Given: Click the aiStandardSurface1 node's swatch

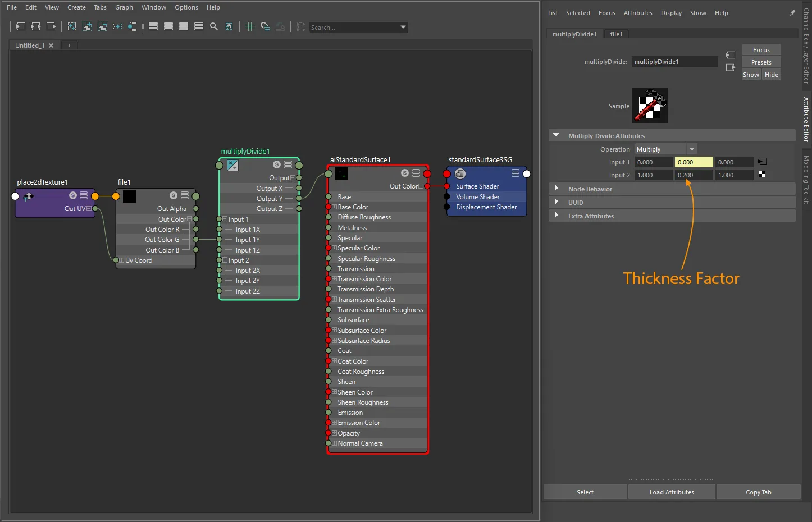Looking at the screenshot, I should pyautogui.click(x=341, y=173).
